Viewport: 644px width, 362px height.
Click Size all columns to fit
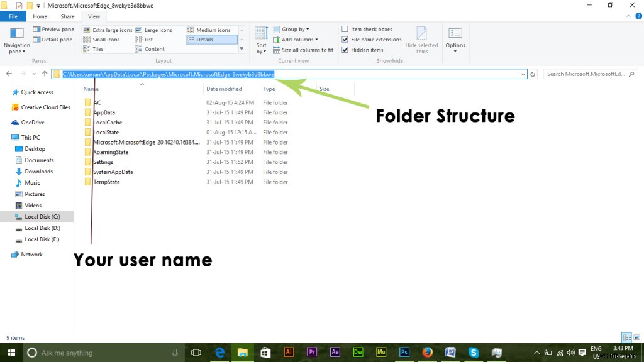coord(304,50)
